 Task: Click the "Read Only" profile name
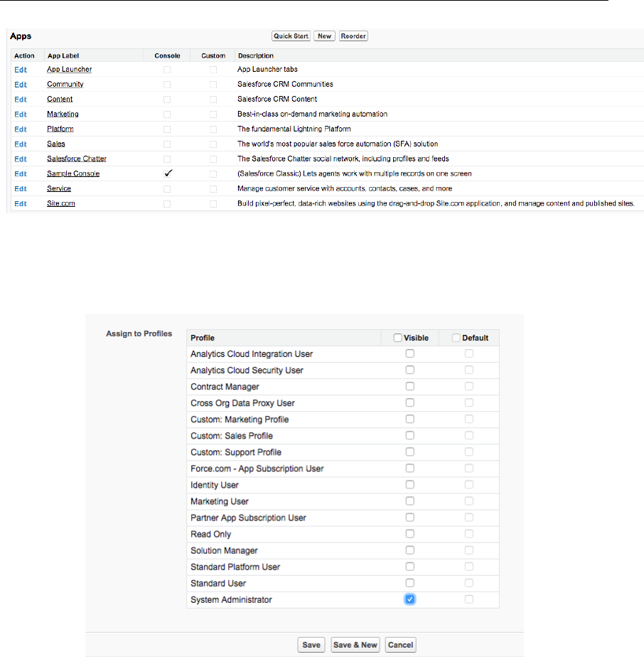[x=210, y=534]
